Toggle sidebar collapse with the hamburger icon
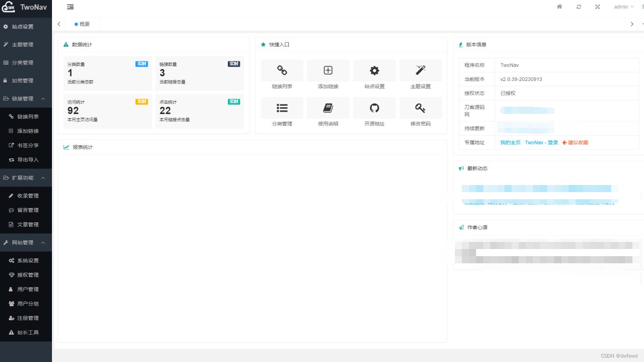 pos(70,7)
